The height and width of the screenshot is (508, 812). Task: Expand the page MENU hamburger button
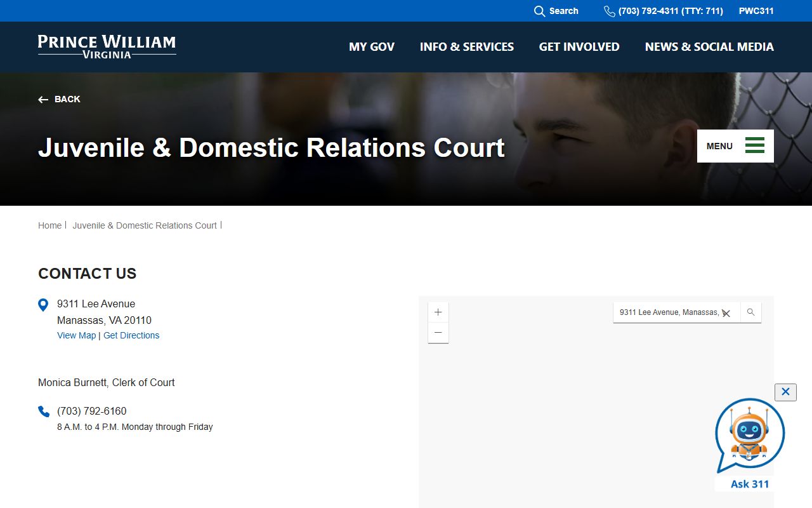[735, 146]
